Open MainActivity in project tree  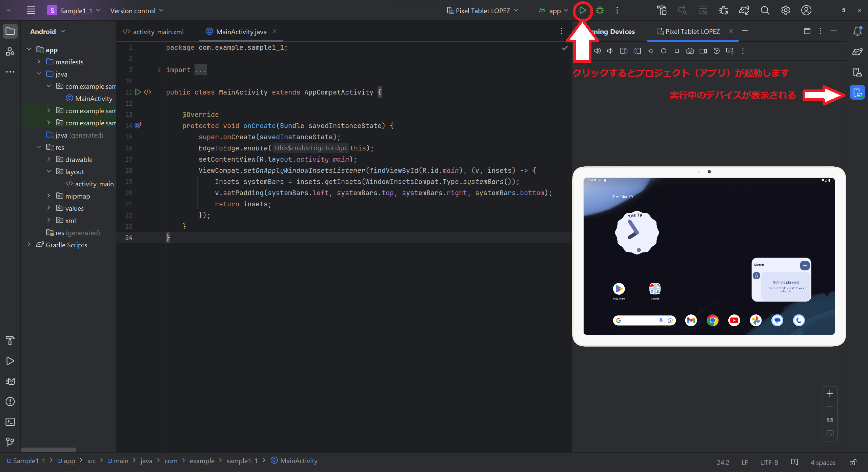pos(89,98)
